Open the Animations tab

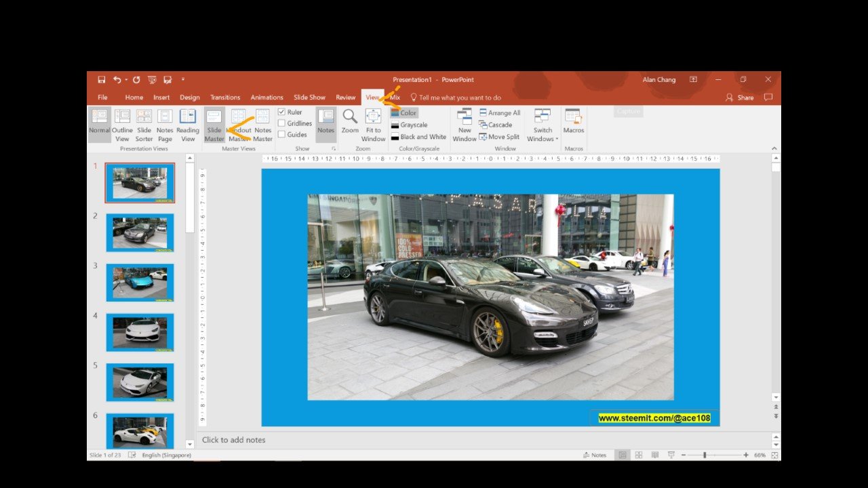tap(267, 98)
